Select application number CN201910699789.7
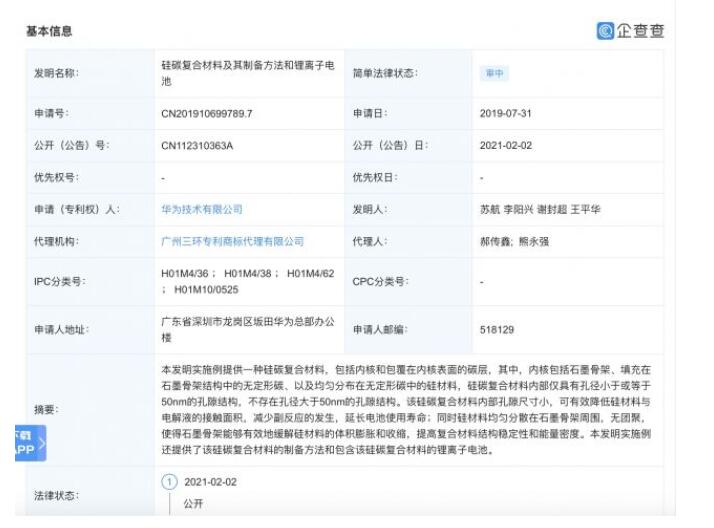 point(207,114)
